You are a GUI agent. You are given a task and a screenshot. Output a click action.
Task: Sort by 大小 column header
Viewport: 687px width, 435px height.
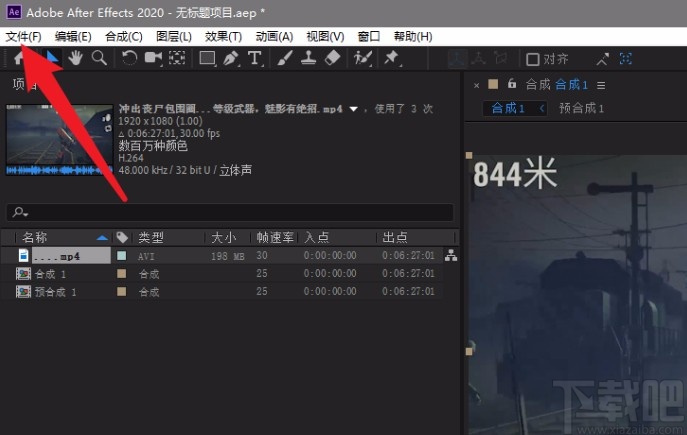224,237
